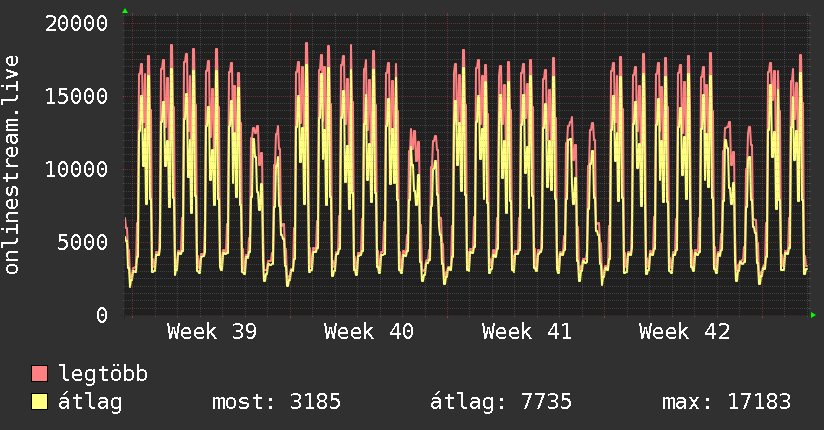Viewport: 824px width, 430px height.
Task: Click the 'max: 17183' statistic
Action: (726, 402)
